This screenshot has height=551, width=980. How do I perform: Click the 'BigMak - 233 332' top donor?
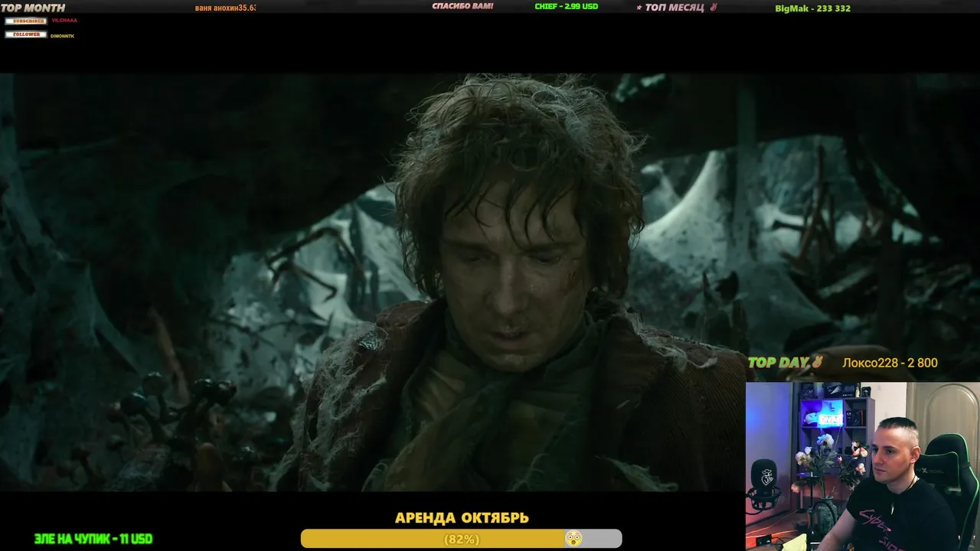pos(813,8)
